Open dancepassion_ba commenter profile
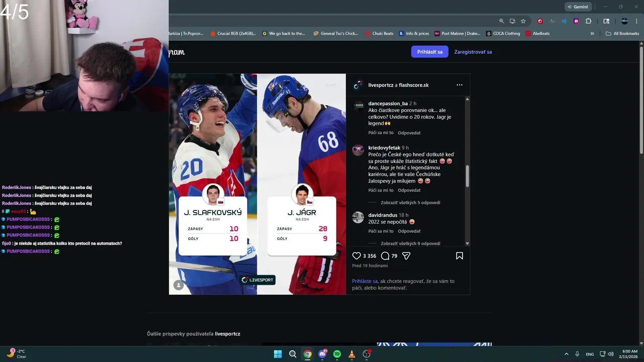644x362 pixels. tap(388, 104)
